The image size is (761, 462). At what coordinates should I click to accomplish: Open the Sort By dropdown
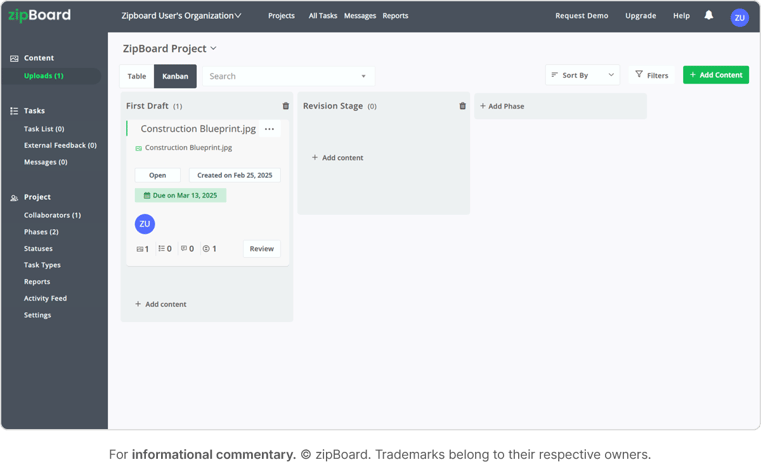coord(582,75)
